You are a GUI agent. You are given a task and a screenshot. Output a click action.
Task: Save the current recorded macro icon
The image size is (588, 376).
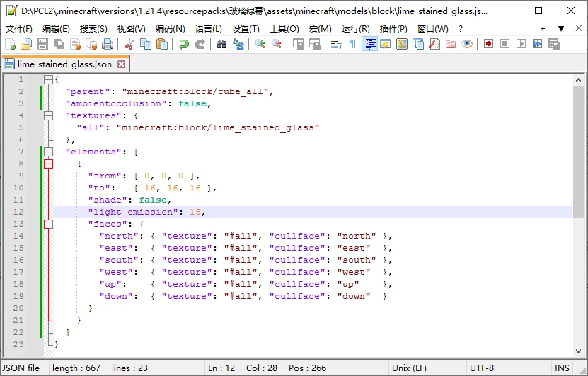554,45
